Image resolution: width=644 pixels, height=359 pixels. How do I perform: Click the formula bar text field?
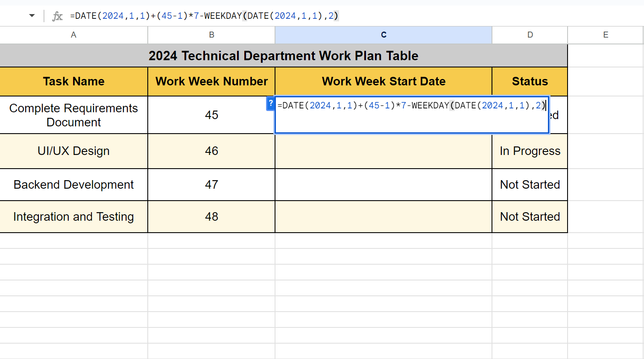[354, 16]
